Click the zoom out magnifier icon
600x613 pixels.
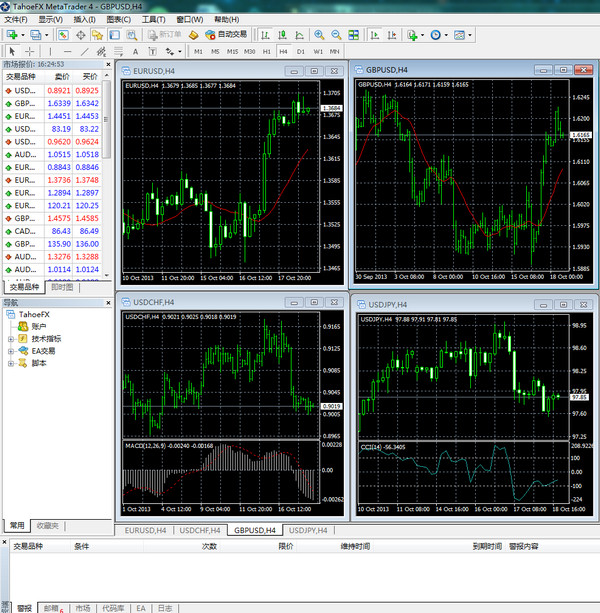[x=337, y=34]
